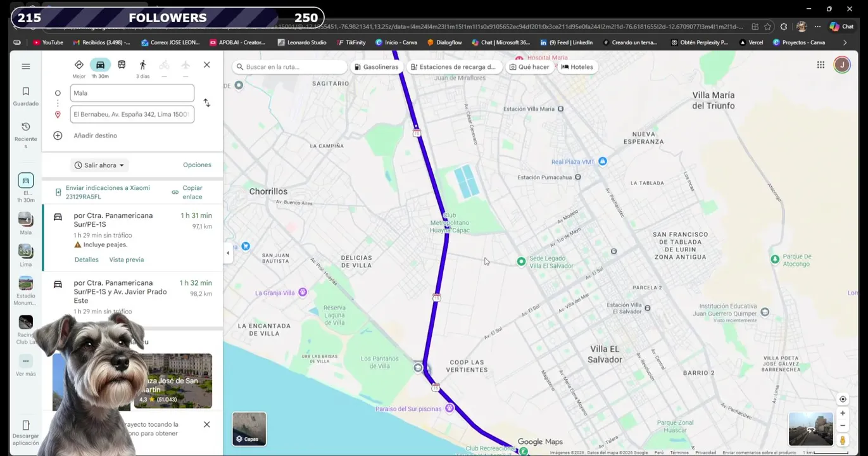
Task: Zoom in on the map
Action: click(843, 413)
